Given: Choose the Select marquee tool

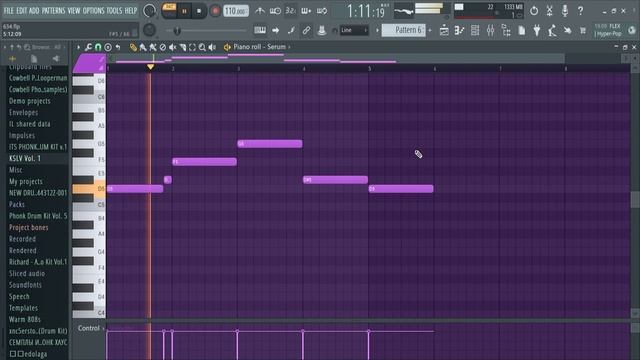Looking at the screenshot, I should tap(192, 47).
